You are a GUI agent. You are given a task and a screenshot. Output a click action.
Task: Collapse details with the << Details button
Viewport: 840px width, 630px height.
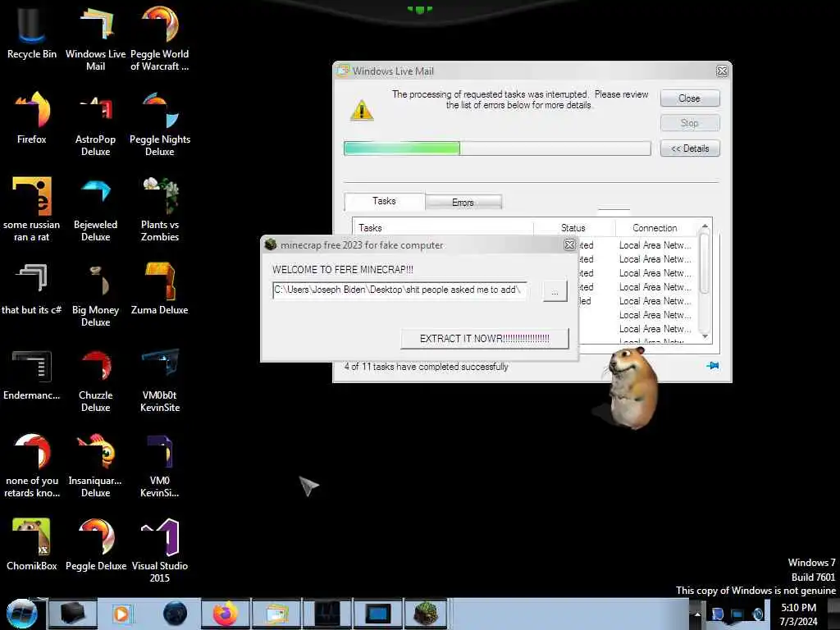coord(689,148)
